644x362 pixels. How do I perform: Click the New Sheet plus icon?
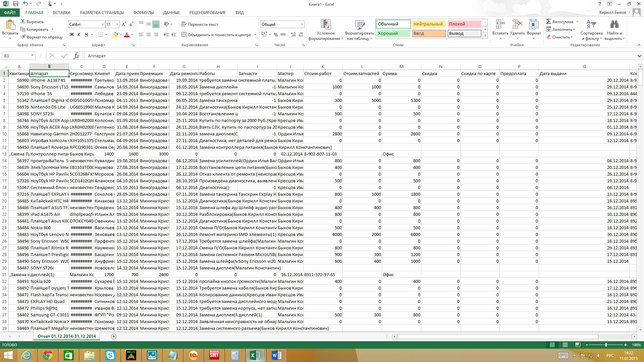coord(114,336)
